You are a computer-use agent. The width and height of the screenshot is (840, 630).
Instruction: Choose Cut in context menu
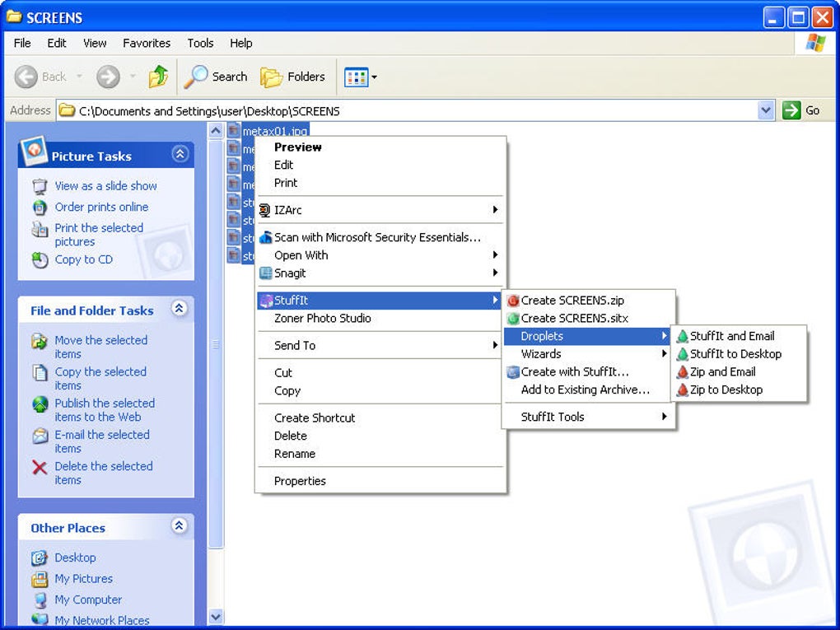click(x=381, y=373)
